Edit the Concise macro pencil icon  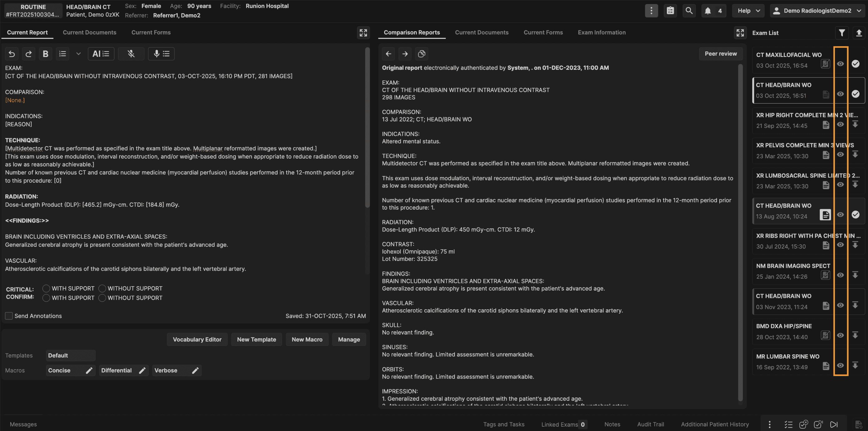click(x=89, y=370)
